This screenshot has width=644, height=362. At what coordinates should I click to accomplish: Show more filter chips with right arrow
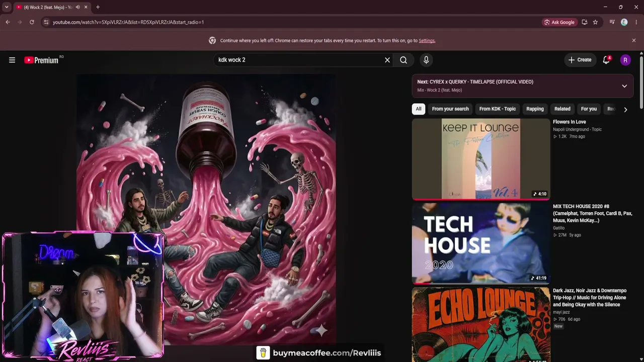point(625,109)
